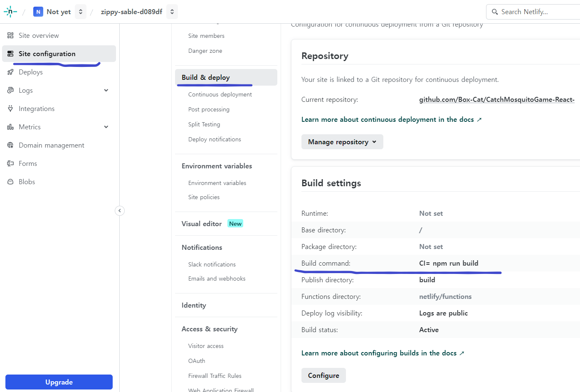Open OAuth settings
This screenshot has width=580, height=392.
(x=197, y=361)
